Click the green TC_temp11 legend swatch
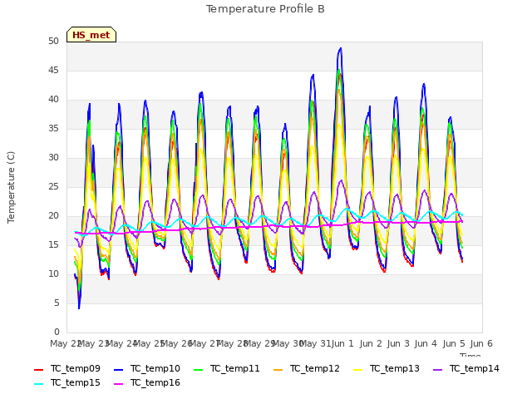Screen dimensions: 532x399 click(198, 369)
